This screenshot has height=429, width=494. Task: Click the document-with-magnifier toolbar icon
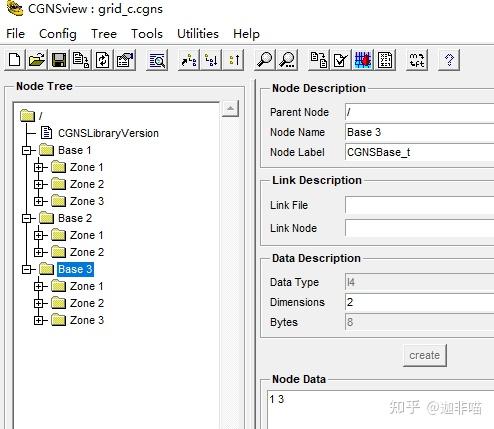tap(157, 60)
